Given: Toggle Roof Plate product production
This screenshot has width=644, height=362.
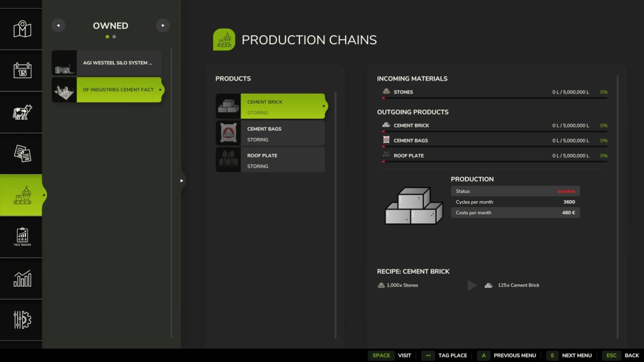Looking at the screenshot, I should pos(271,160).
